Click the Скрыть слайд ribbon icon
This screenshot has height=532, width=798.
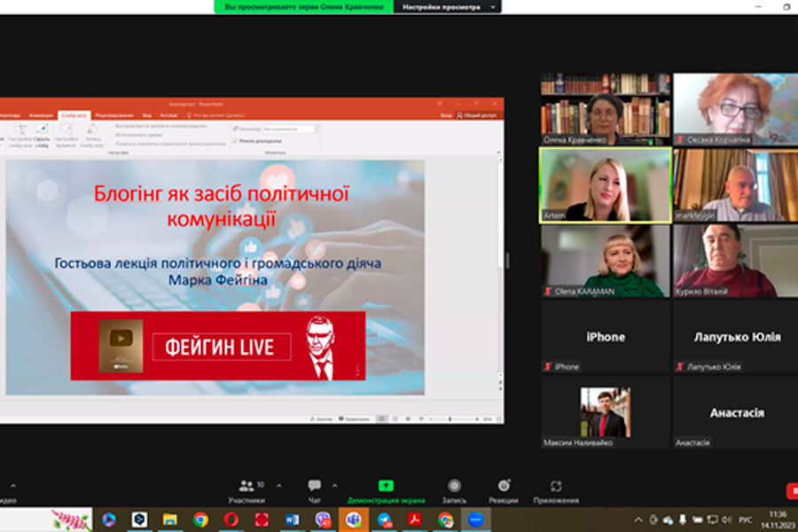pyautogui.click(x=42, y=136)
